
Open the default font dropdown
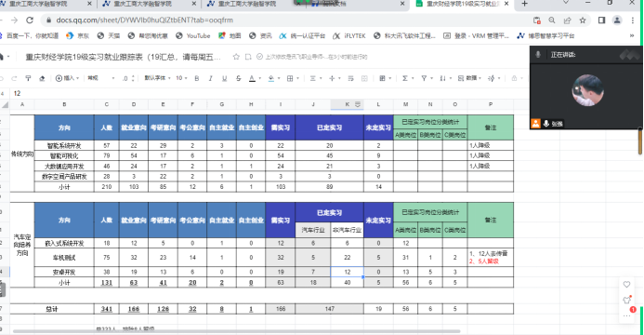coord(157,78)
